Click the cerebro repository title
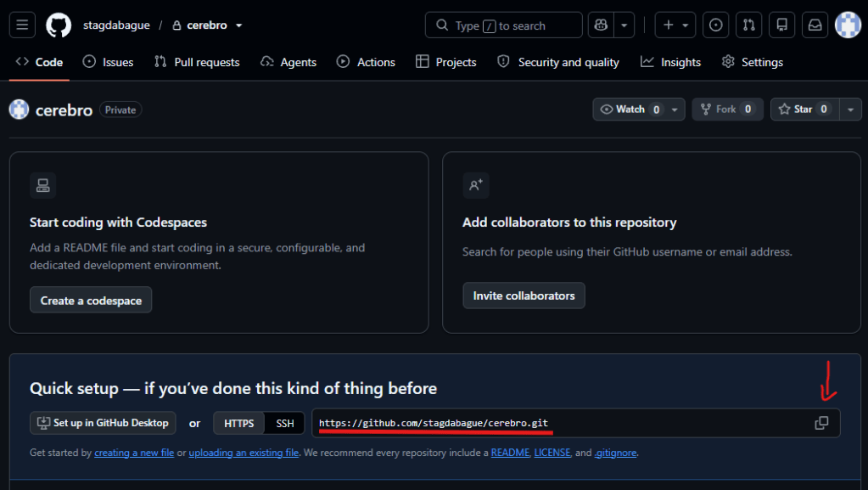 click(64, 110)
